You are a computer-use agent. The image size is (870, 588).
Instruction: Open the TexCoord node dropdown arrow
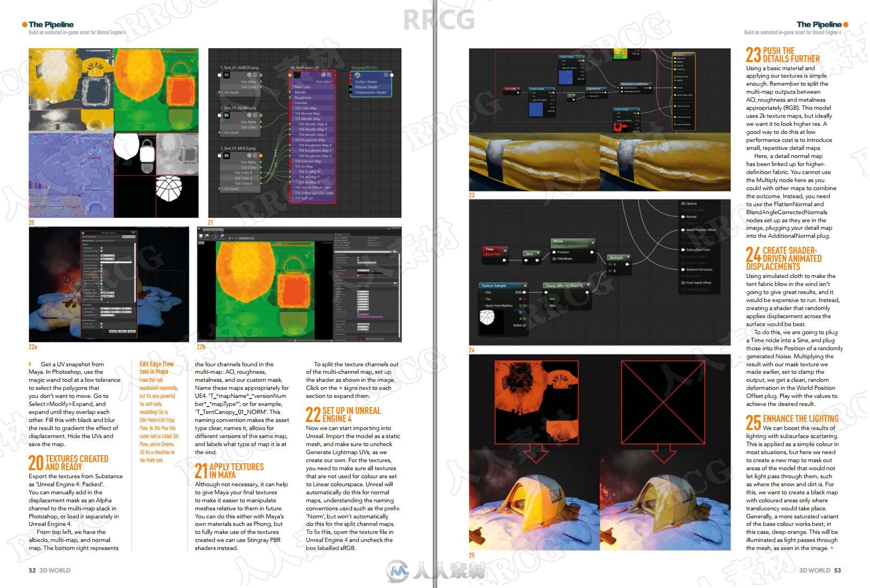tap(519, 88)
